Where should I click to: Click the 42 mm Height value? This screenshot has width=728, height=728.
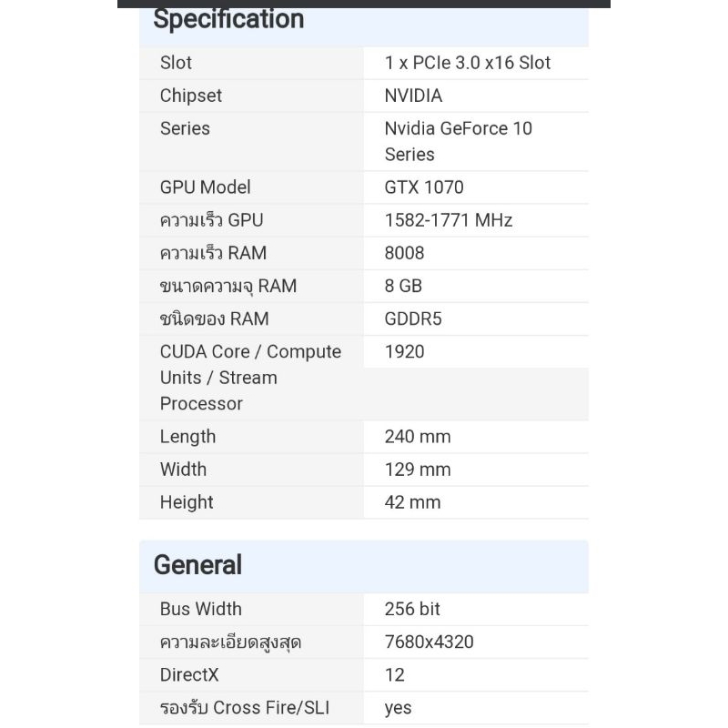tap(412, 502)
